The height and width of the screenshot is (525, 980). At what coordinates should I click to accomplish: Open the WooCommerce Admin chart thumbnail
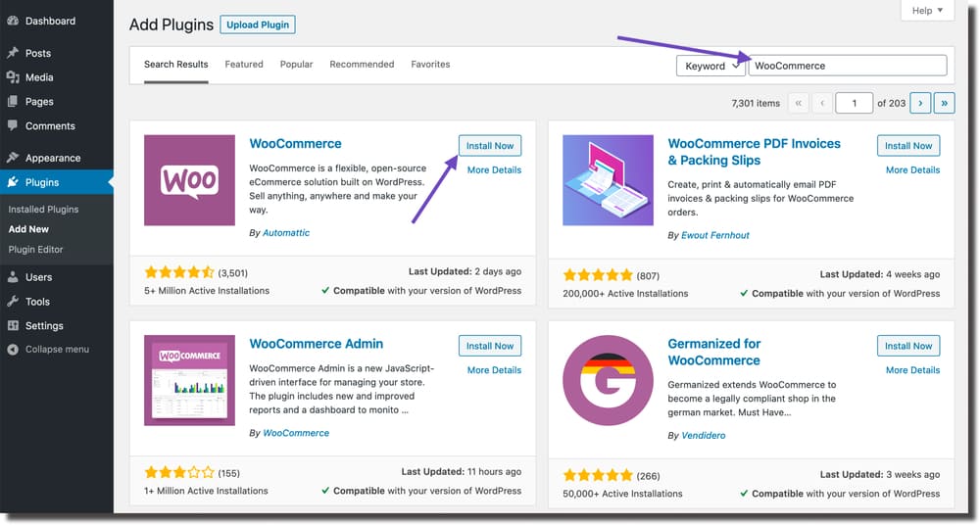[x=189, y=380]
